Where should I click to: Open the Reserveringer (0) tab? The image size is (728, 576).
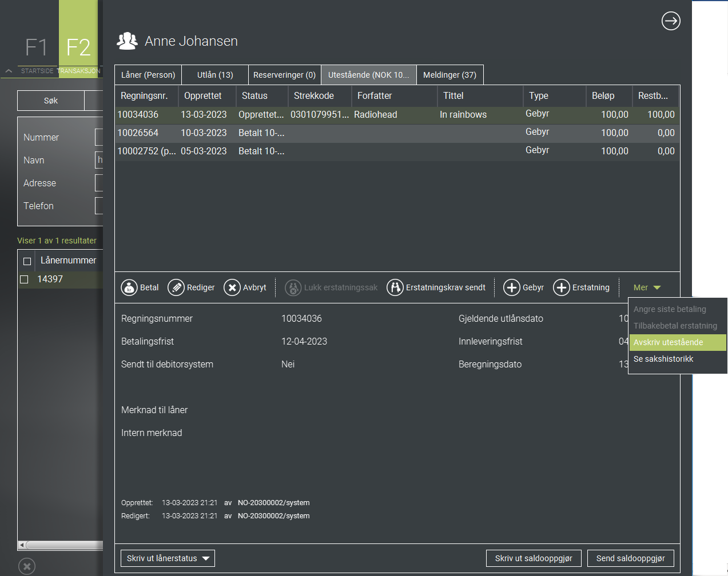(x=284, y=75)
